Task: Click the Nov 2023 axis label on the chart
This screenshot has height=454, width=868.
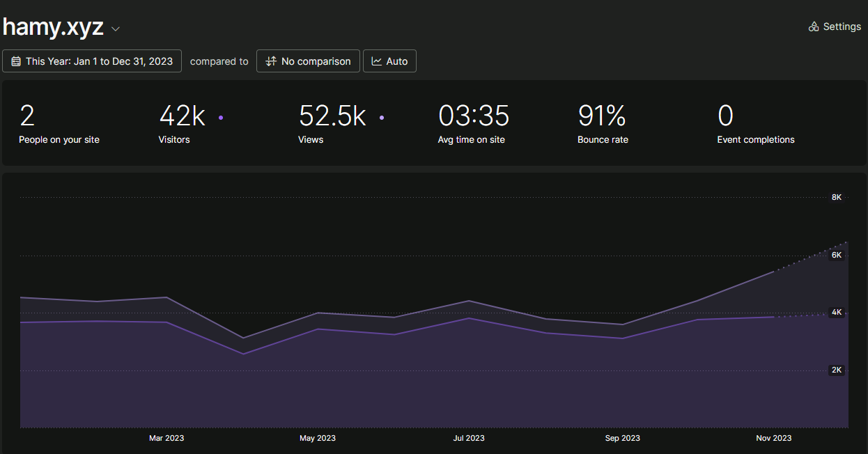Action: 773,438
